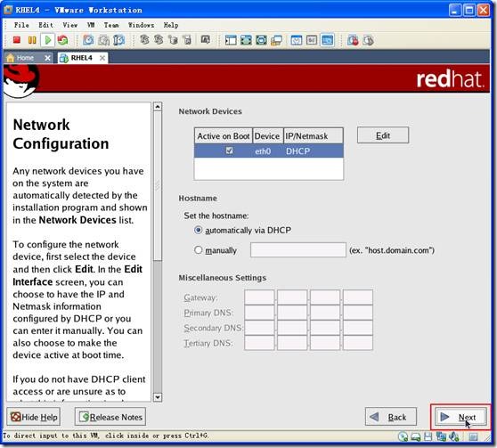This screenshot has width=497, height=448.
Task: Toggle eth0 Active on Boot checkbox
Action: [229, 151]
